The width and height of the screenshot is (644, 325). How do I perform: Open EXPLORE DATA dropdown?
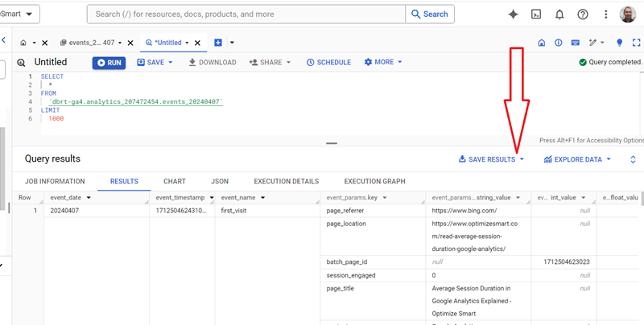tap(577, 159)
